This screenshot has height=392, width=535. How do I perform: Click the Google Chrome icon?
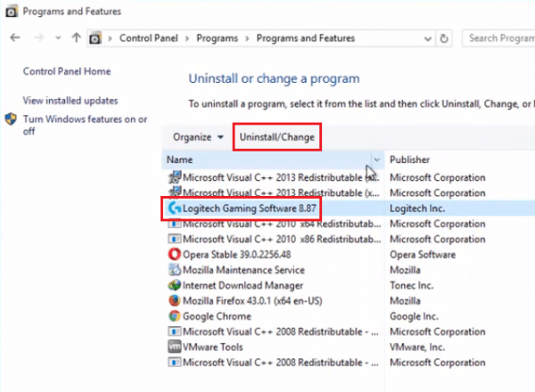(x=175, y=316)
